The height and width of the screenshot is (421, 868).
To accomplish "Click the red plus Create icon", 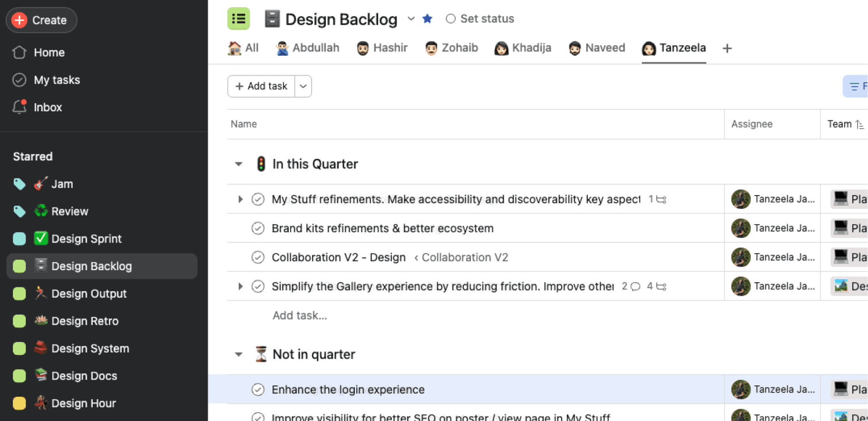I will [19, 20].
